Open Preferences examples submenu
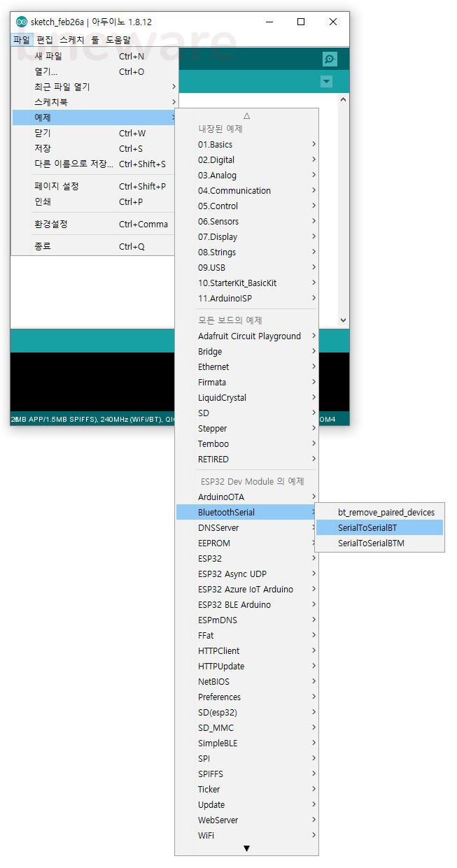Screen dimensions: 457x868 pyautogui.click(x=246, y=697)
